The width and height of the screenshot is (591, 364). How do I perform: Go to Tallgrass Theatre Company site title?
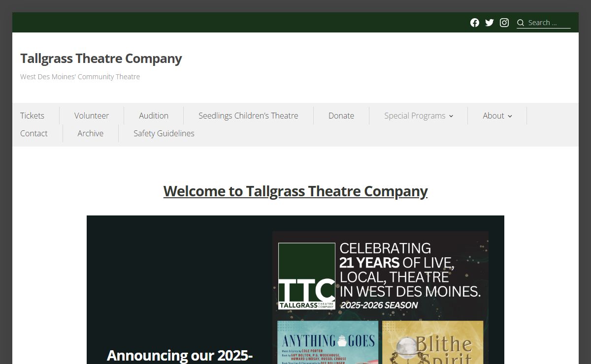click(x=101, y=59)
